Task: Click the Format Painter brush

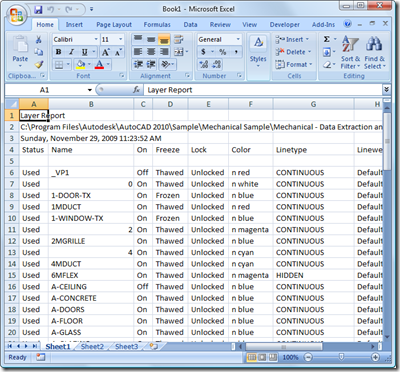Action: 39,65
